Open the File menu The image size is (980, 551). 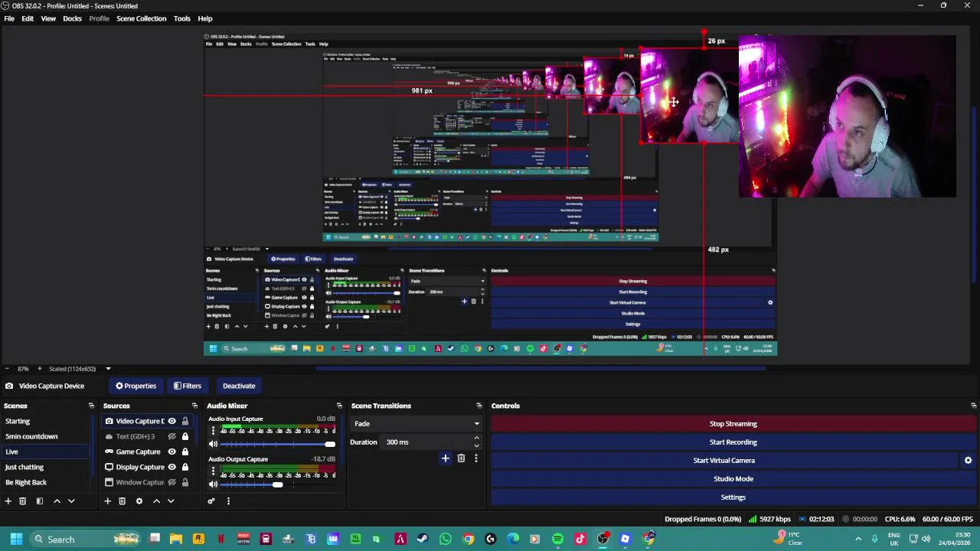(9, 18)
